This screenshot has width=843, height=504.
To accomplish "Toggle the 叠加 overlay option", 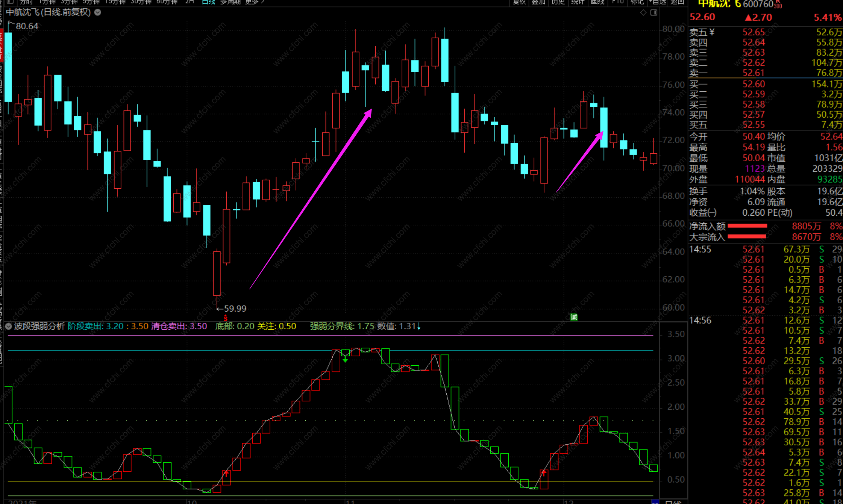I will (538, 2).
